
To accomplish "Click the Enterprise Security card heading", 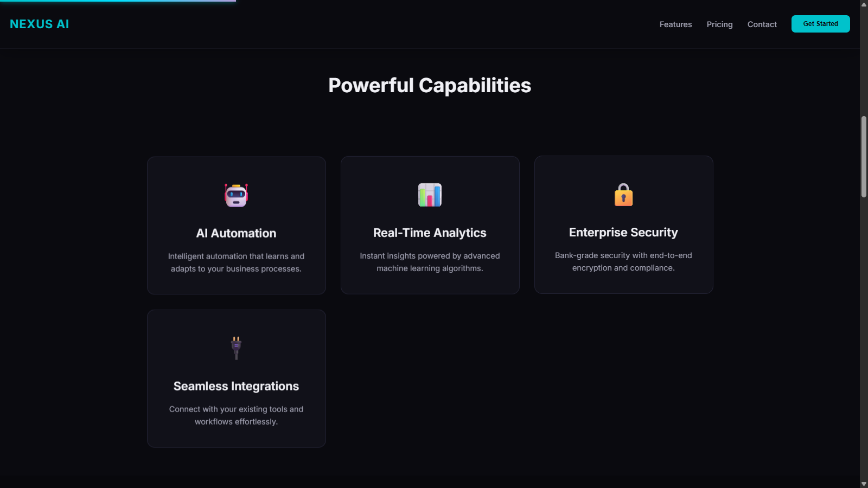I will point(623,232).
